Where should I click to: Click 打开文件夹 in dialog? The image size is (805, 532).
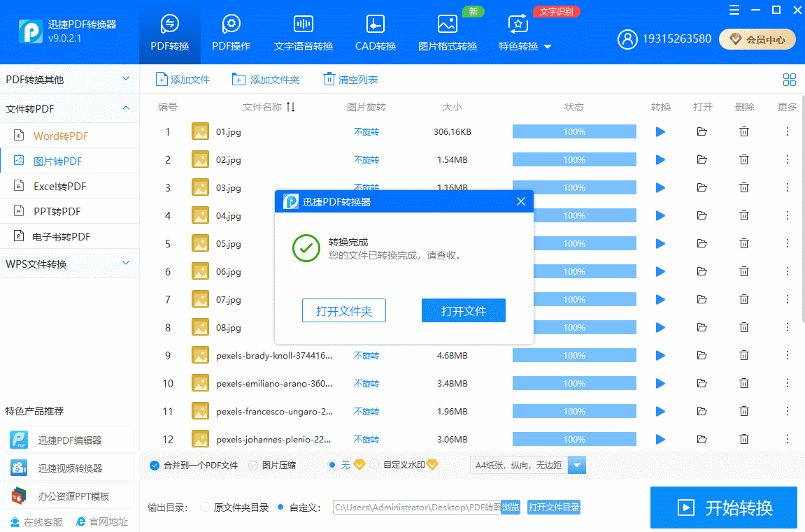point(344,311)
